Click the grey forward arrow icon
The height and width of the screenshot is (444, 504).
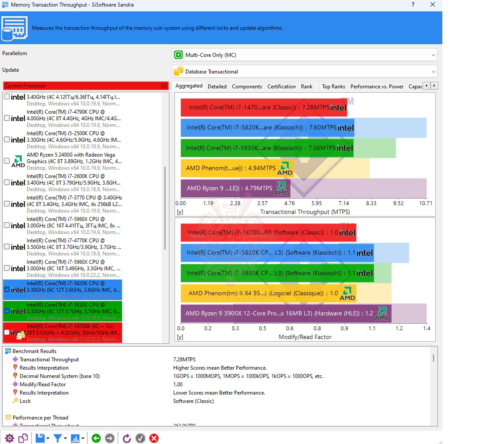pyautogui.click(x=110, y=438)
